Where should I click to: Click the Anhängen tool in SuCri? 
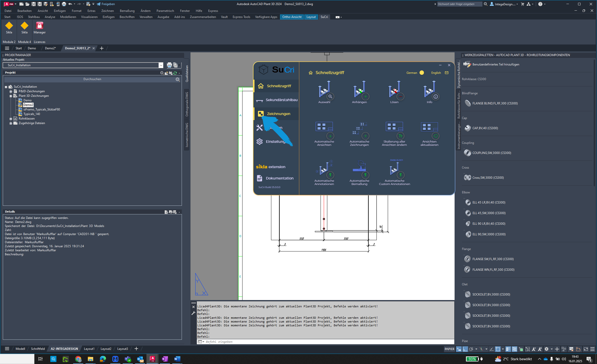(359, 92)
